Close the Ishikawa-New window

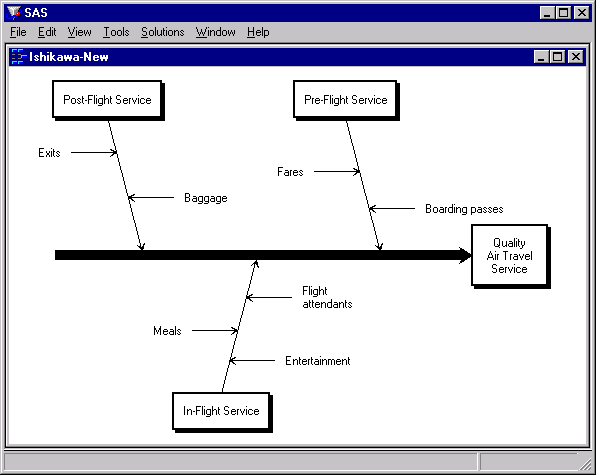(576, 57)
